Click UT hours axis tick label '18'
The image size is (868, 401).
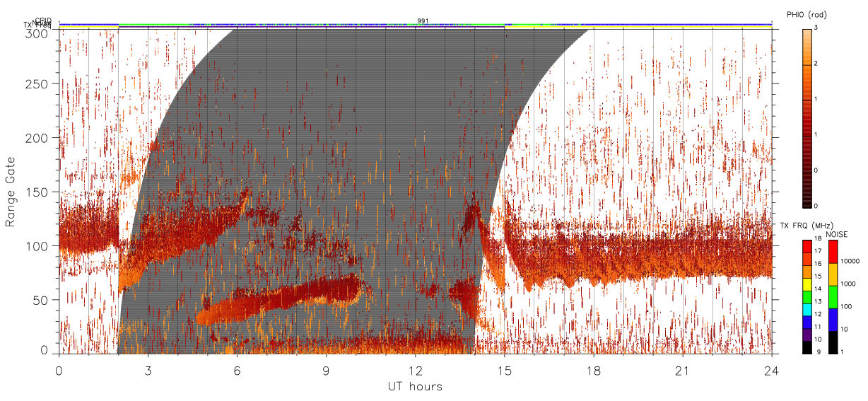[x=593, y=371]
